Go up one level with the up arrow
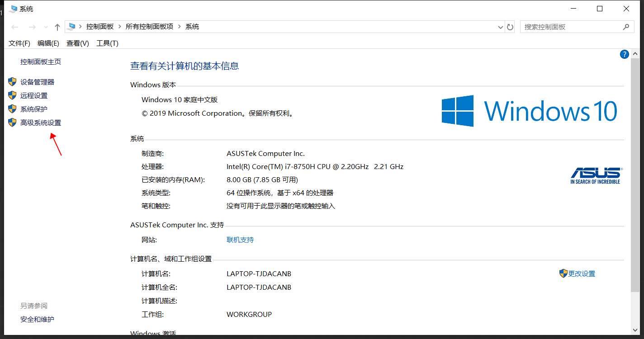Image resolution: width=644 pixels, height=339 pixels. (x=57, y=27)
